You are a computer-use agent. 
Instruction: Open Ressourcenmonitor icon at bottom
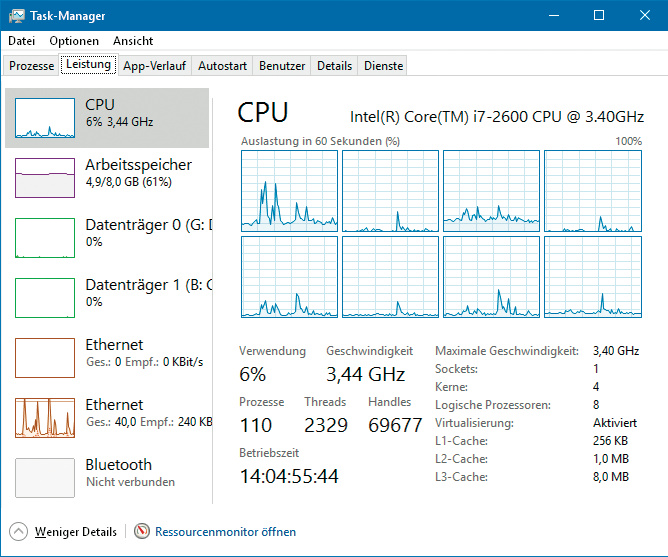pos(142,532)
